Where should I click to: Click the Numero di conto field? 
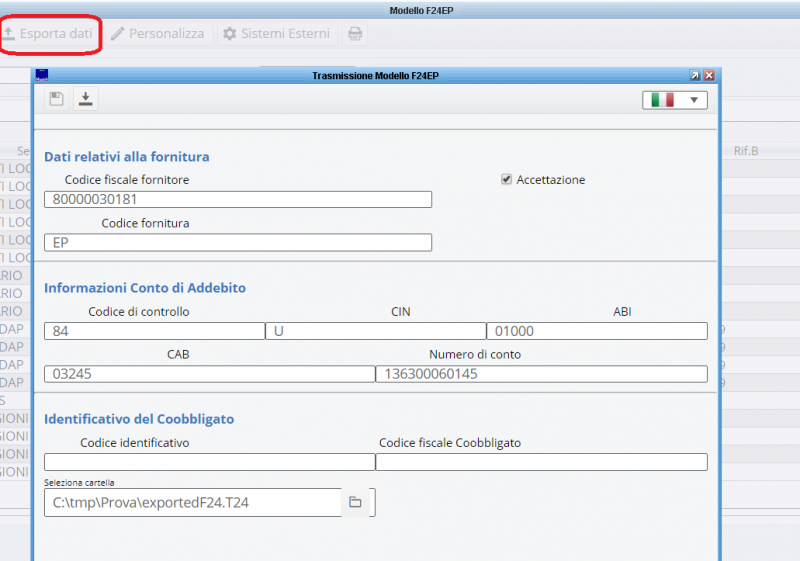coord(540,374)
